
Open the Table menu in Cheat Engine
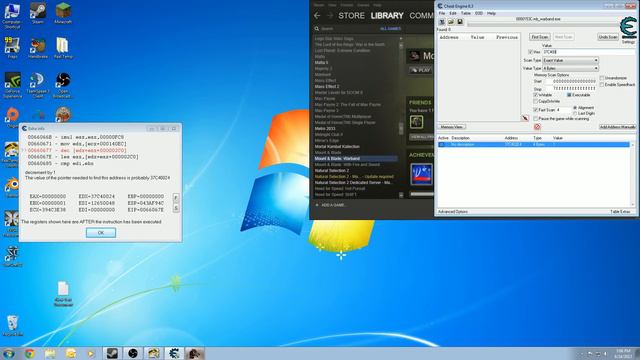click(x=465, y=13)
